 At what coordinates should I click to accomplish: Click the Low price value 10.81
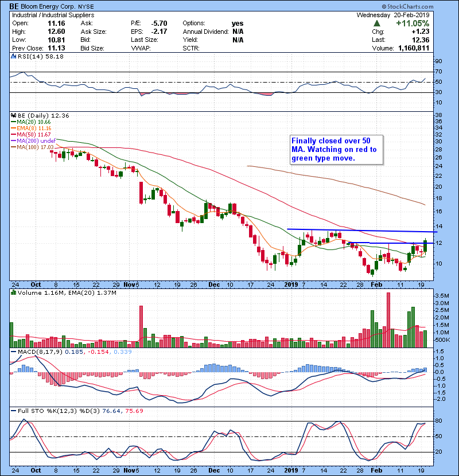click(x=56, y=40)
